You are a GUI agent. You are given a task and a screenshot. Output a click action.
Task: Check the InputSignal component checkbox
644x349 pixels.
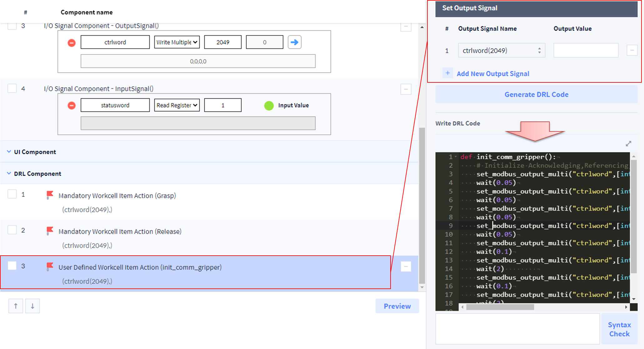(12, 89)
